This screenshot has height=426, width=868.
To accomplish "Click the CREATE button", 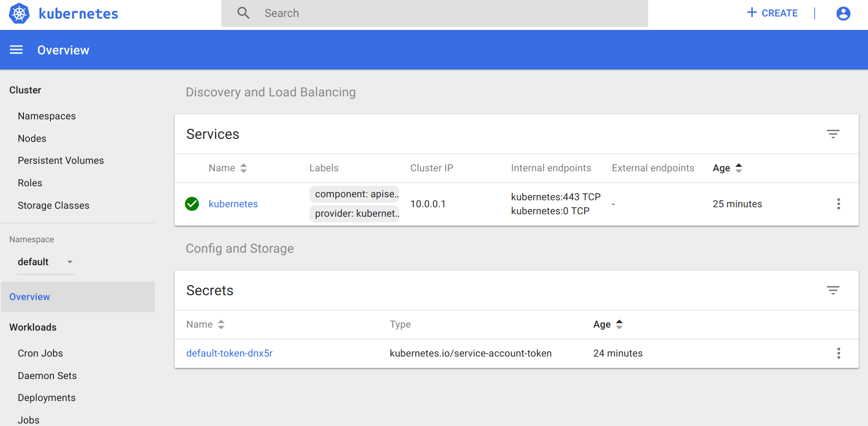I will pos(772,13).
